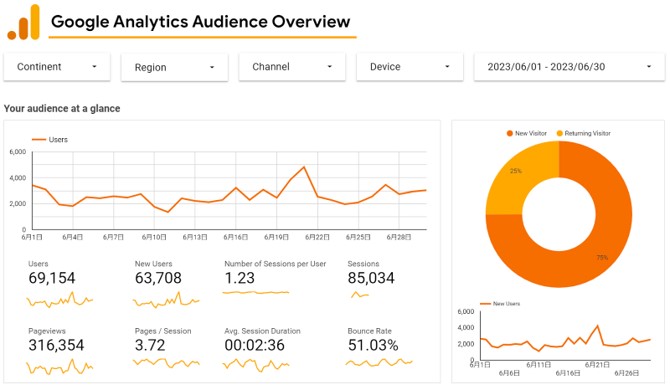Expand the Device filter dropdown
The height and width of the screenshot is (390, 670).
point(410,67)
